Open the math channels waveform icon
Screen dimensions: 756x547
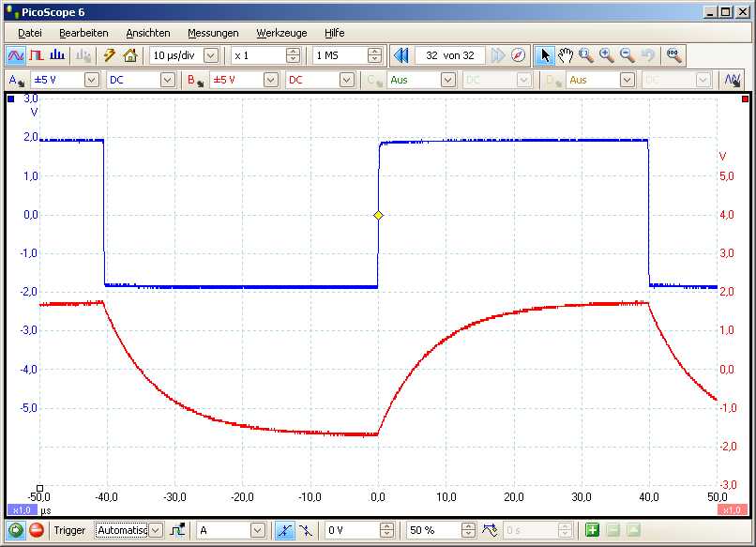pyautogui.click(x=733, y=80)
